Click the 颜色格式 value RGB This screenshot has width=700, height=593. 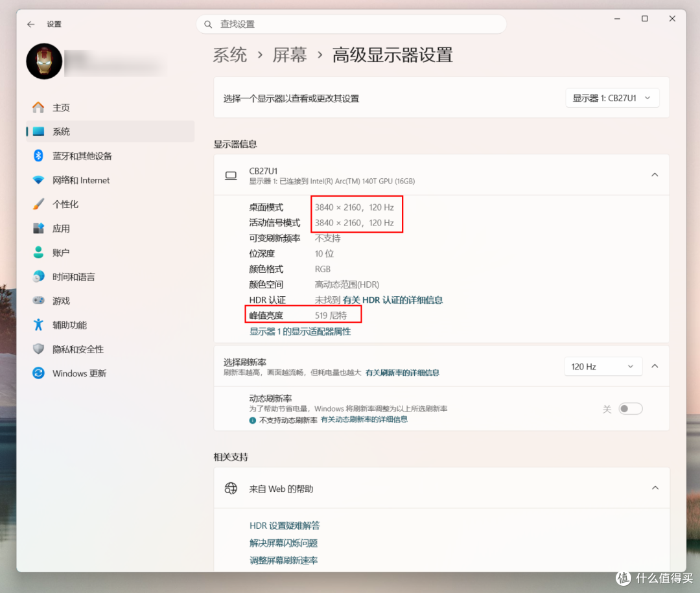(323, 269)
